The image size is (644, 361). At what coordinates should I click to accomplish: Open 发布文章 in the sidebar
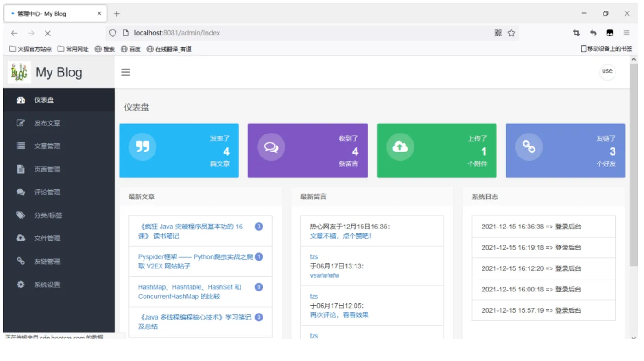(x=59, y=123)
